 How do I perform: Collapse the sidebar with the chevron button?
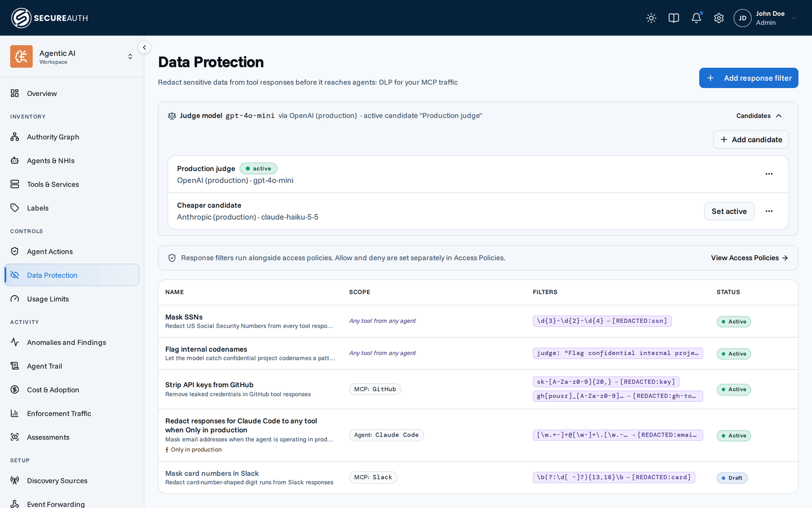(144, 48)
